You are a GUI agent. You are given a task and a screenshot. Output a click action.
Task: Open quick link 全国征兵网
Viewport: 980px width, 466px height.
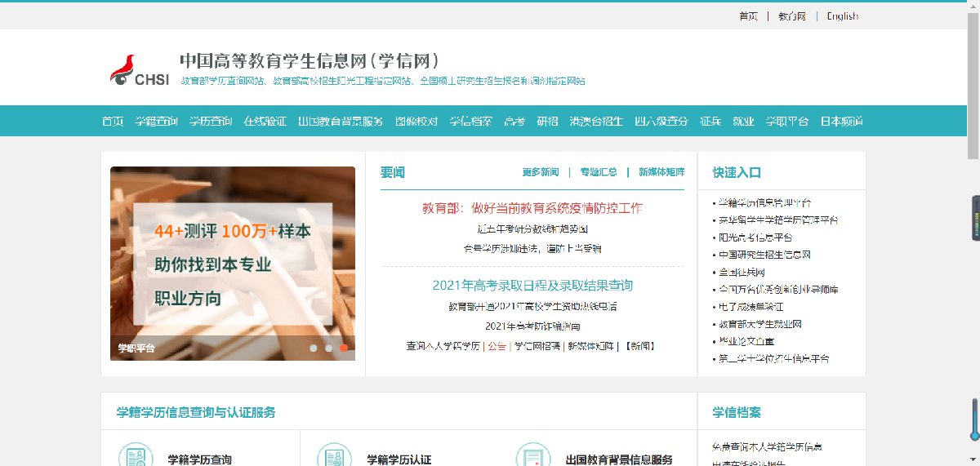click(742, 272)
